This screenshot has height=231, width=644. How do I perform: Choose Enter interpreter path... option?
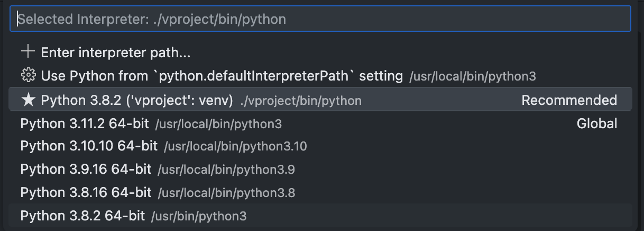[320, 52]
